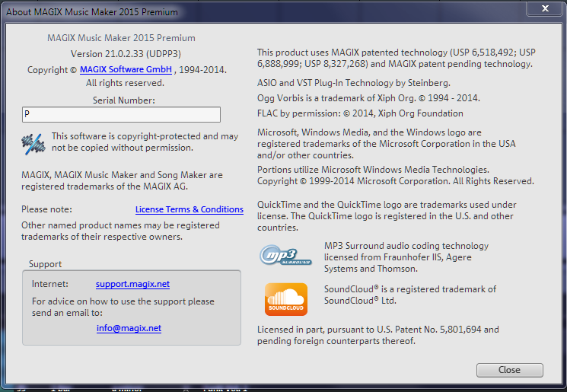The image size is (567, 392).
Task: Click the 'Internet:' label
Action: tap(50, 284)
